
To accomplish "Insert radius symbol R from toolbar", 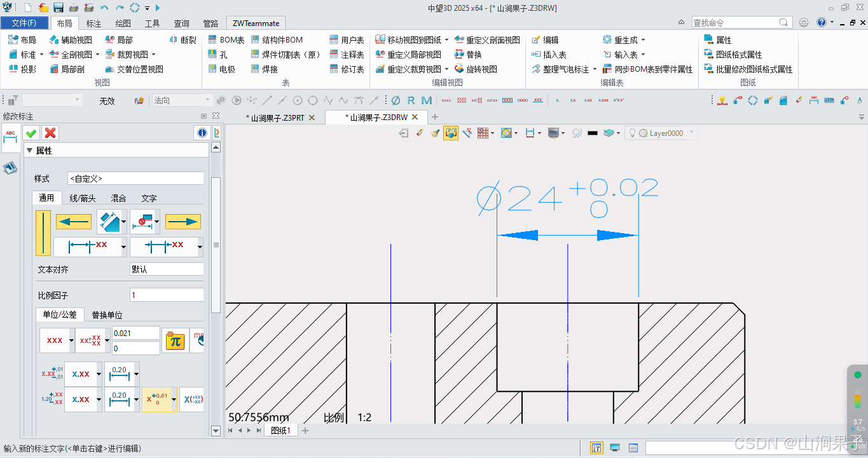I will [x=411, y=100].
